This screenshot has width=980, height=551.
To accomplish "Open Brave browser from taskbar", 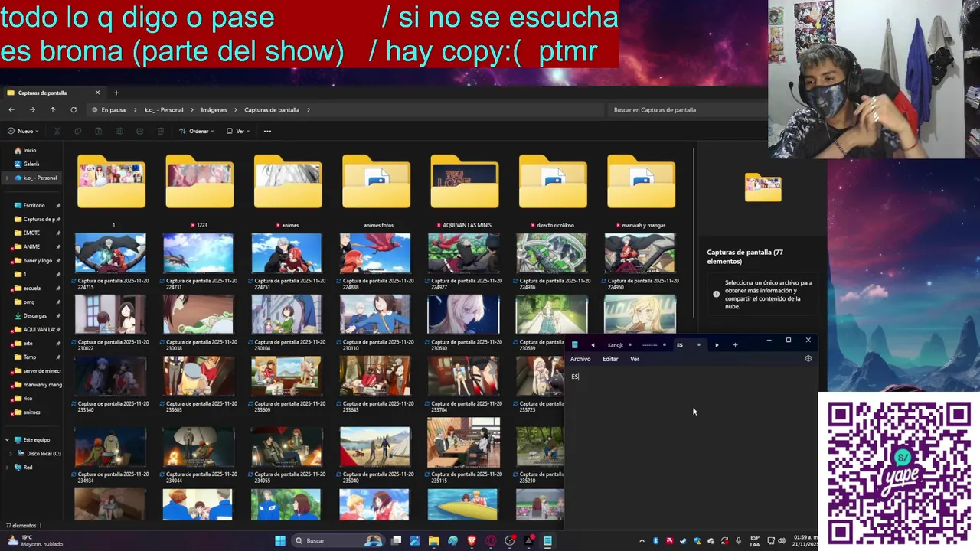I will coord(472,540).
